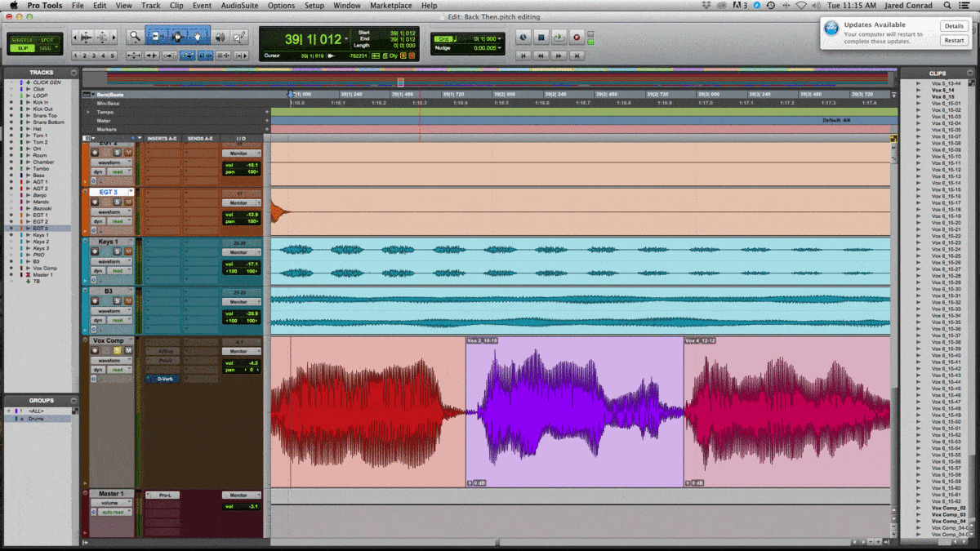Record-enable the B3 track
This screenshot has height=551, width=980.
click(95, 301)
